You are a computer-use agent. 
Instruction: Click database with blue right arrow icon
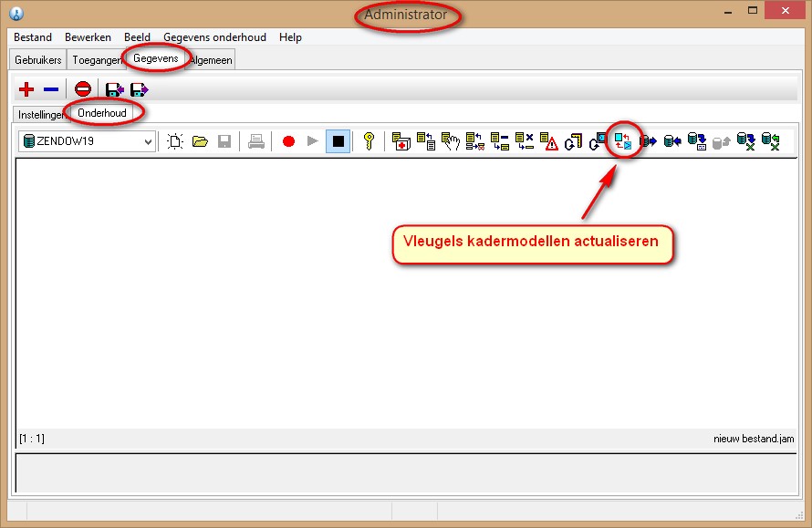click(648, 140)
